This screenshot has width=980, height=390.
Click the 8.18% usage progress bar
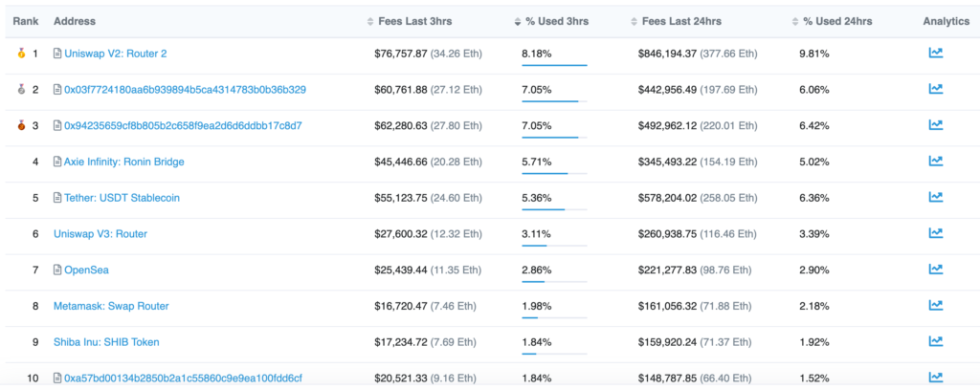click(554, 65)
